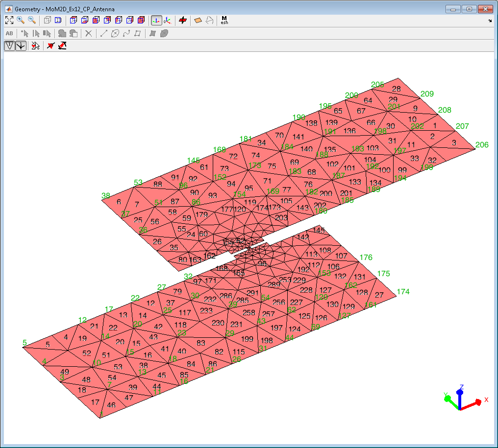Click the zoom out magnifier
498x448 pixels.
(31, 20)
